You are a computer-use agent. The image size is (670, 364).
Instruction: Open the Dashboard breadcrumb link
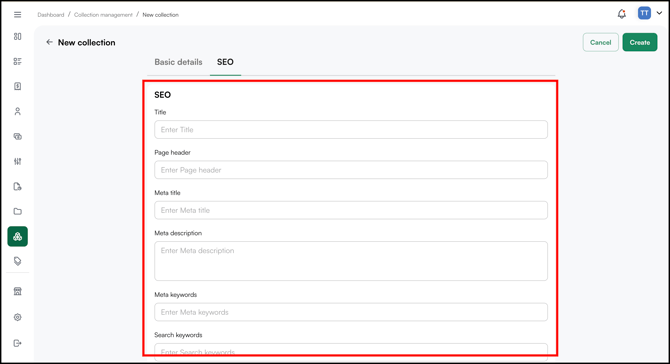pos(51,15)
